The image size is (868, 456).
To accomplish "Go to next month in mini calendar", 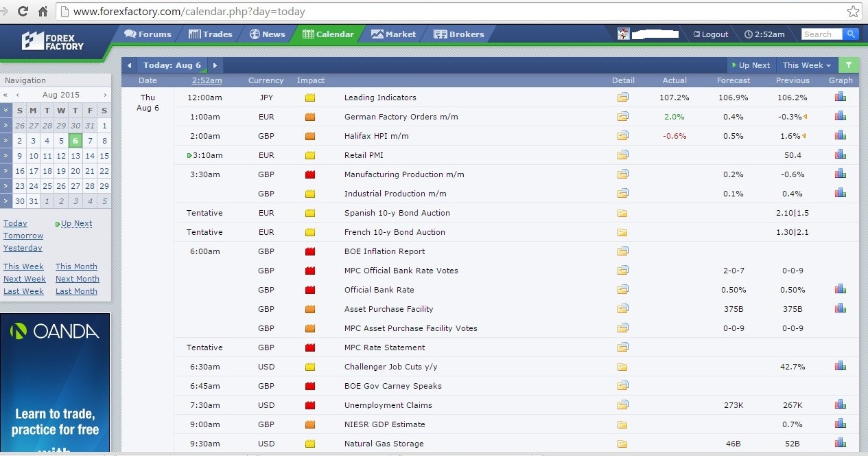I will click(105, 95).
